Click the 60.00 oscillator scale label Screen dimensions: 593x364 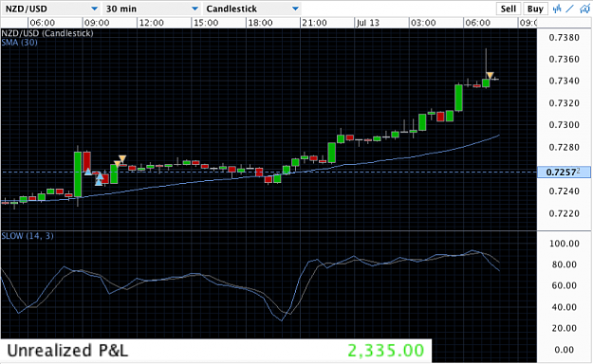565,285
